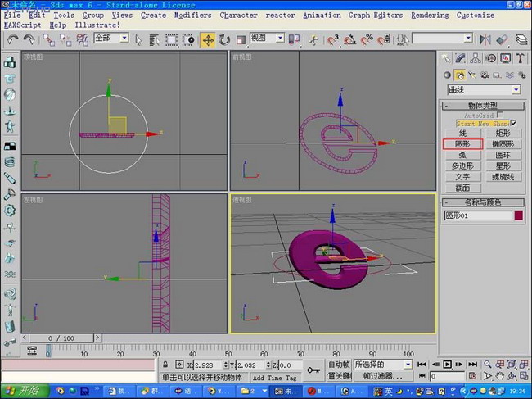Open the File menu
The width and height of the screenshot is (532, 399).
tap(12, 16)
